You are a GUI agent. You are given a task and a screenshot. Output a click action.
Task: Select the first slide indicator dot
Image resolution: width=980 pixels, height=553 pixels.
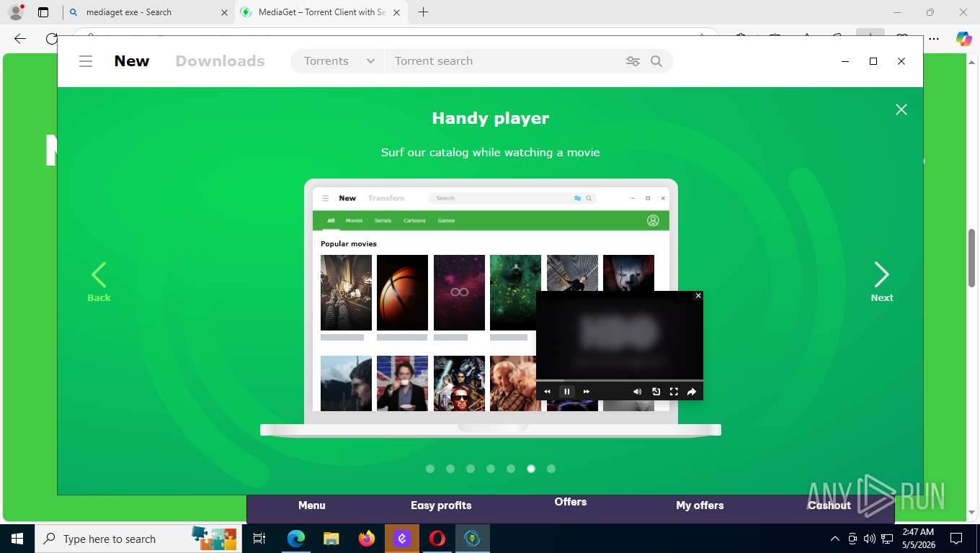tap(430, 469)
